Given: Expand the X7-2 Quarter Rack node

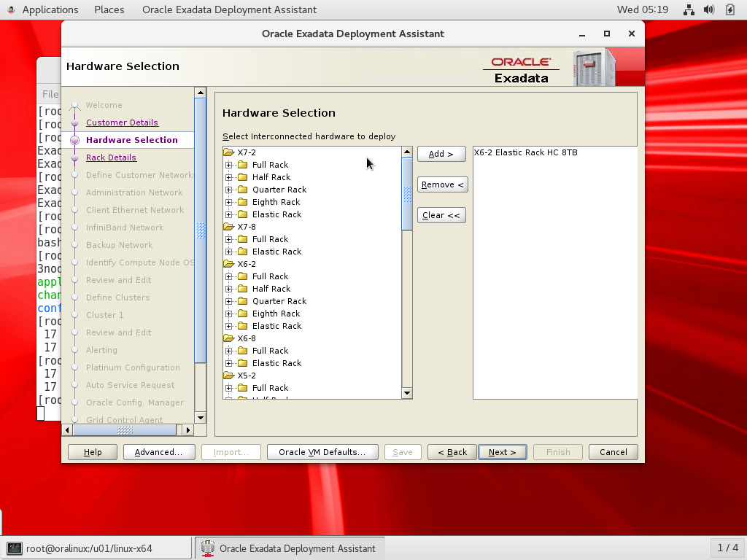Looking at the screenshot, I should point(229,190).
